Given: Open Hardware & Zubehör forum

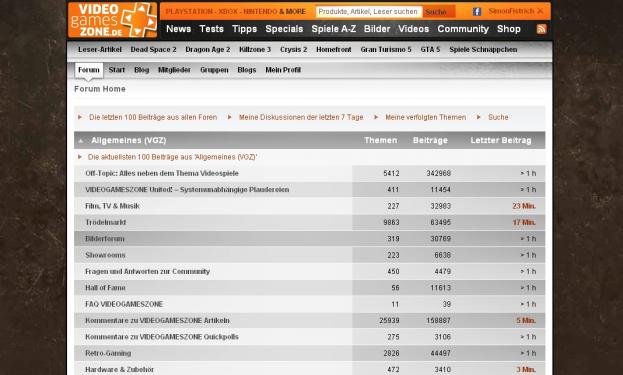Looking at the screenshot, I should click(120, 369).
